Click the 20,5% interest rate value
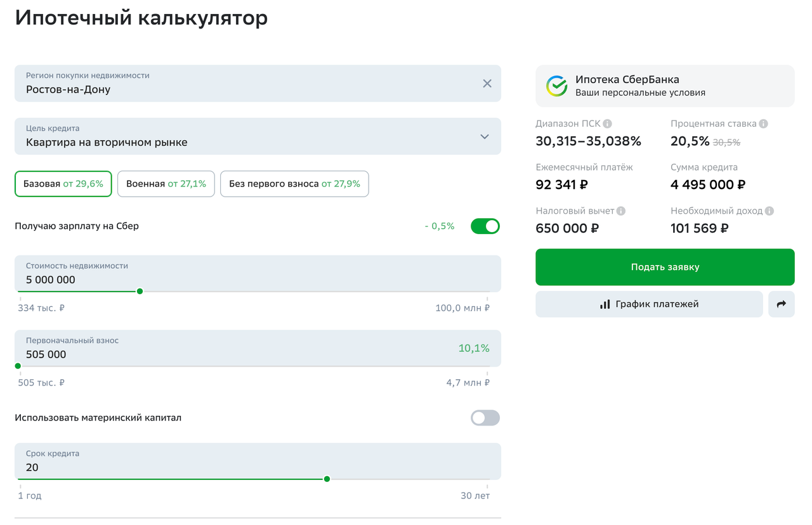This screenshot has width=812, height=525. (690, 141)
